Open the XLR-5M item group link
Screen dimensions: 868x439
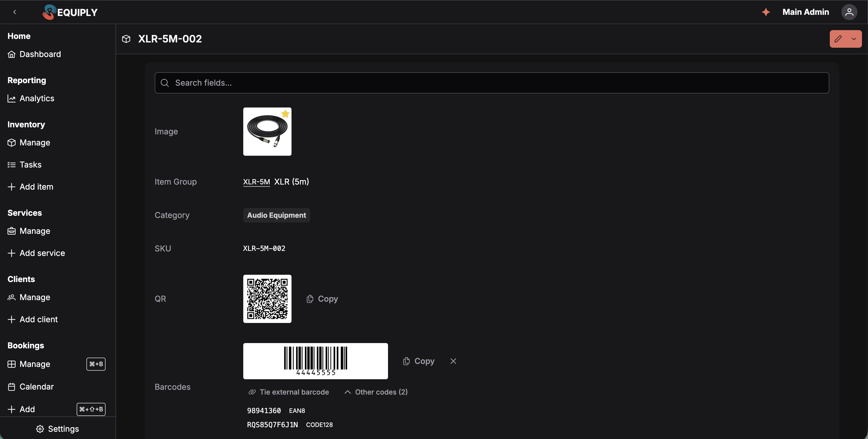tap(256, 182)
